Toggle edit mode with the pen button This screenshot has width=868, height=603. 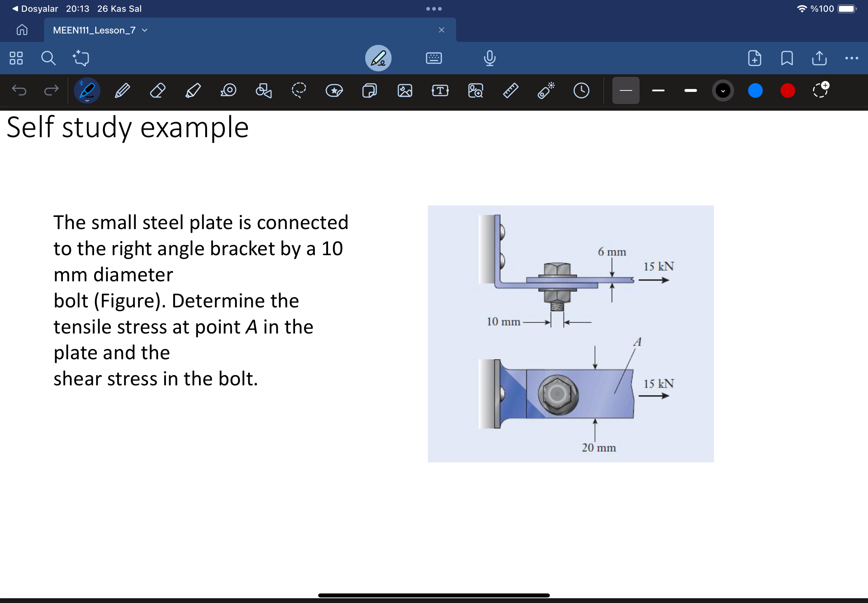click(x=378, y=58)
